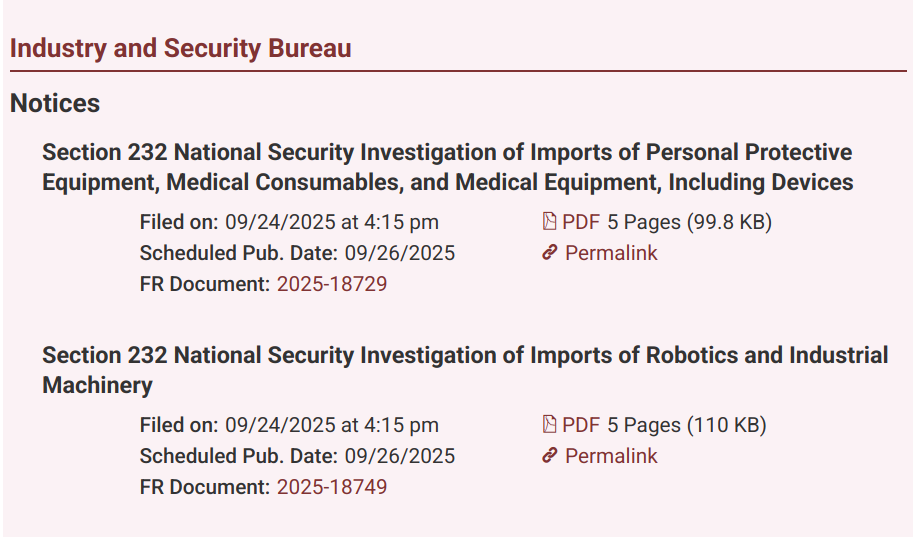
Task: Open FR Document 2025-18729
Action: coord(332,284)
